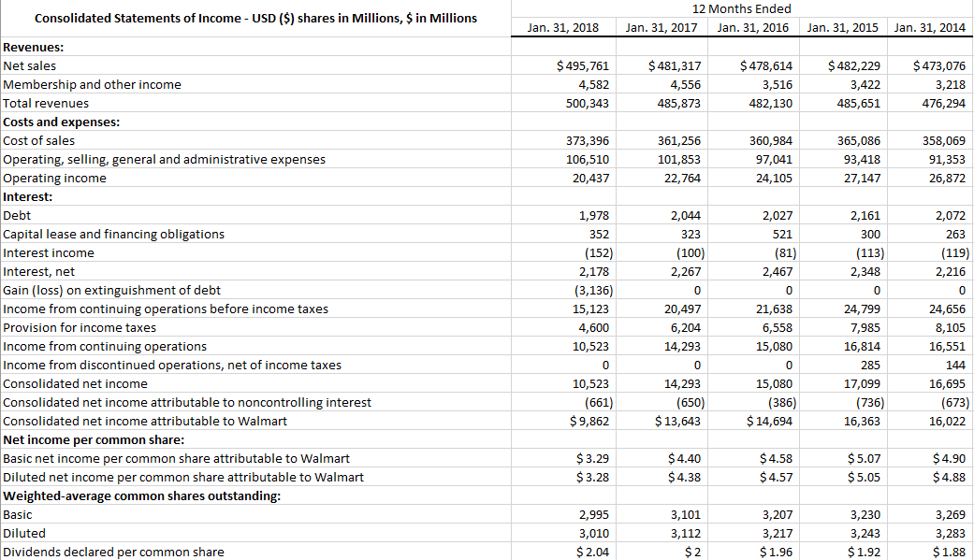The width and height of the screenshot is (974, 560).
Task: Click the Revenues: section heading cell
Action: pos(29,47)
